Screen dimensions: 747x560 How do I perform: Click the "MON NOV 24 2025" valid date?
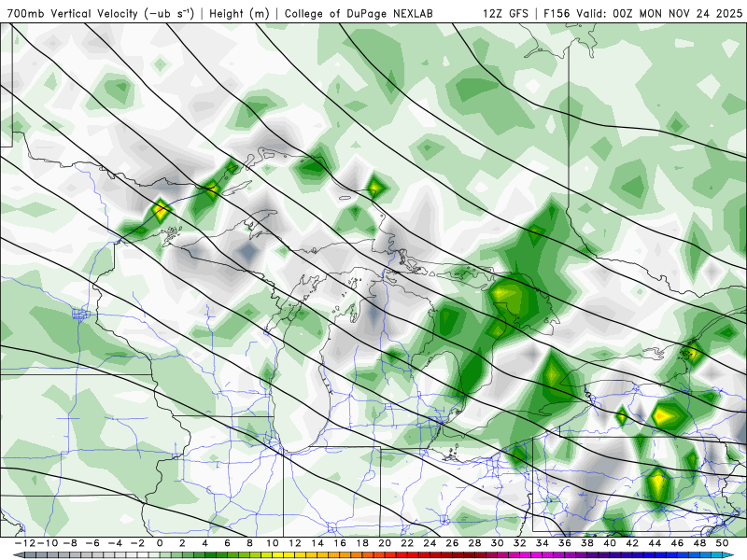pos(690,13)
